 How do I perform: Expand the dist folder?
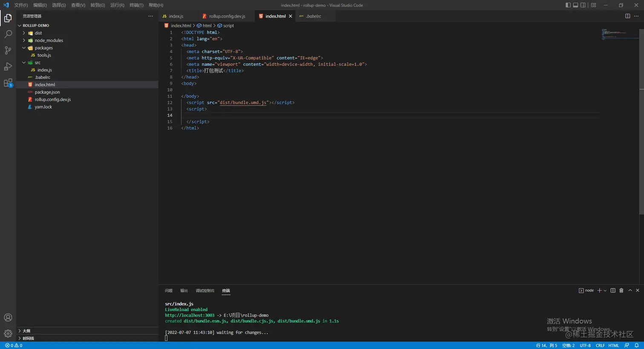point(24,33)
